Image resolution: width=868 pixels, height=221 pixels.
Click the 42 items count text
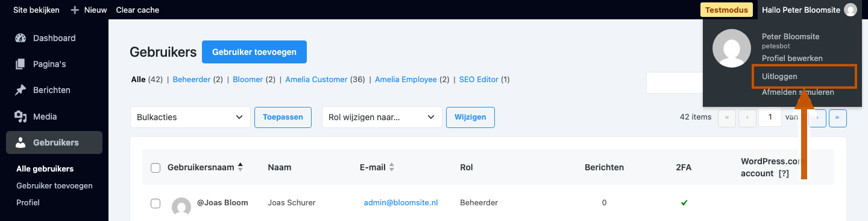[x=696, y=117]
